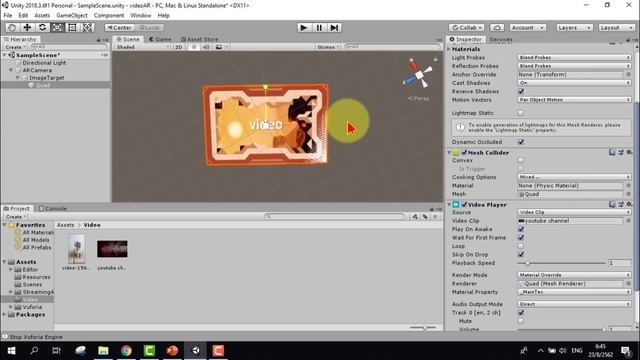
Task: Enable Lightmap Static checkbox
Action: 521,113
